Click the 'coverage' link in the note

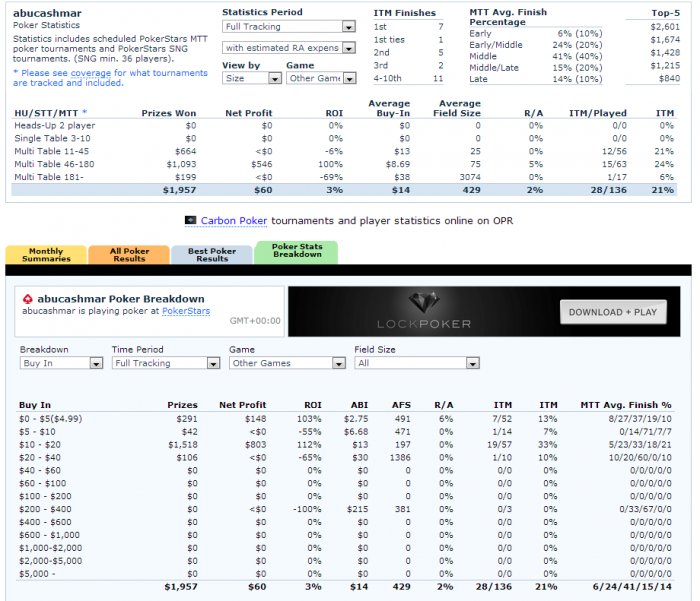(x=91, y=73)
